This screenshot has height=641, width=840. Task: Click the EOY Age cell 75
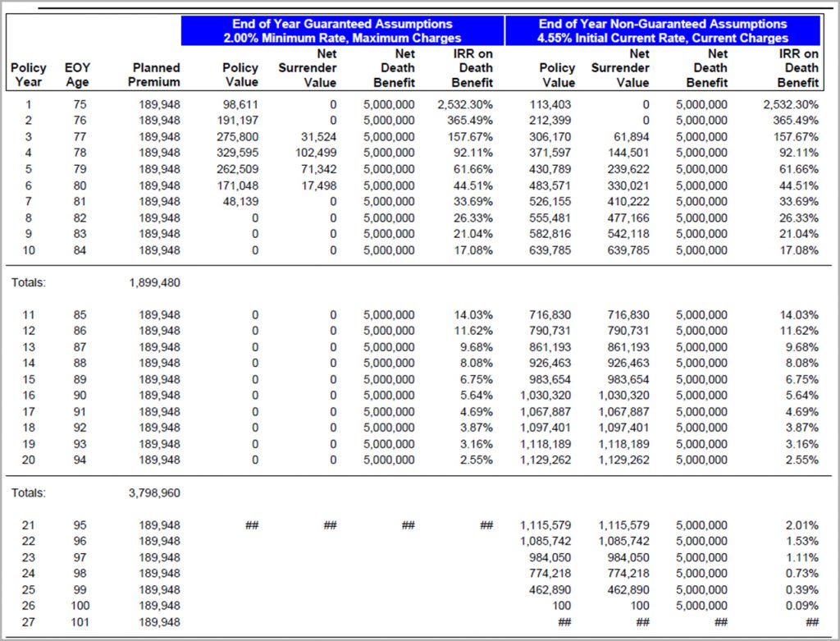pyautogui.click(x=80, y=104)
